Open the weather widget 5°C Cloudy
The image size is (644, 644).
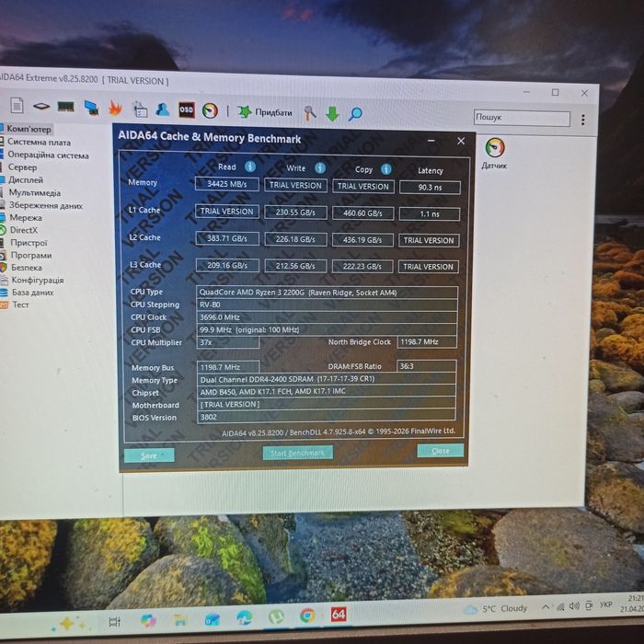[495, 609]
